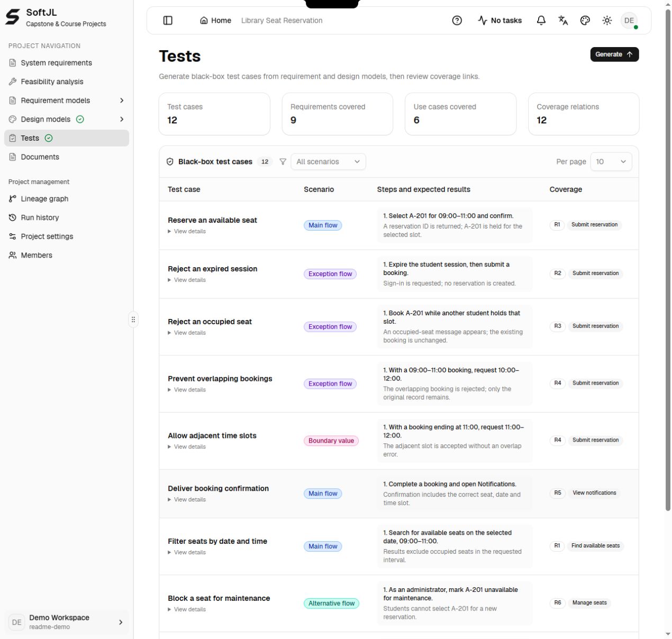Click Library Seat Reservation breadcrumb
Viewport: 672px width, 639px height.
coord(281,21)
